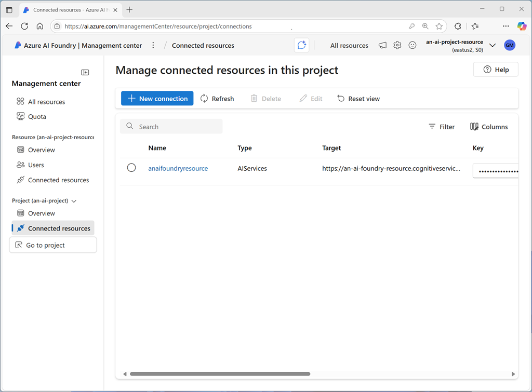532x392 pixels.
Task: Click the Key column header
Action: point(478,148)
